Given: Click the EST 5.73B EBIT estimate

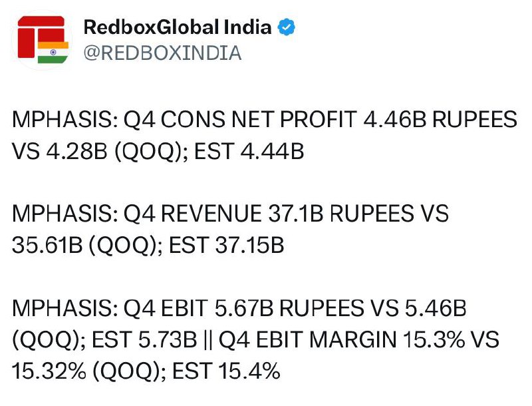Looking at the screenshot, I should (144, 339).
